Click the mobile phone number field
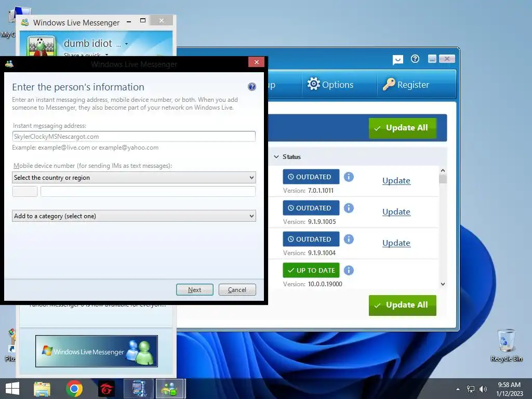 [148, 191]
